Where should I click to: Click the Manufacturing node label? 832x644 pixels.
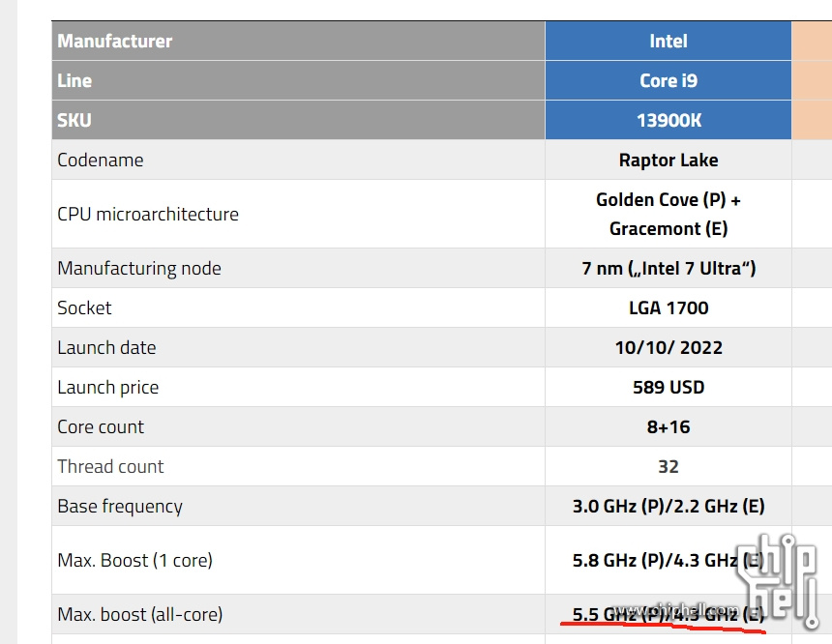click(x=139, y=269)
